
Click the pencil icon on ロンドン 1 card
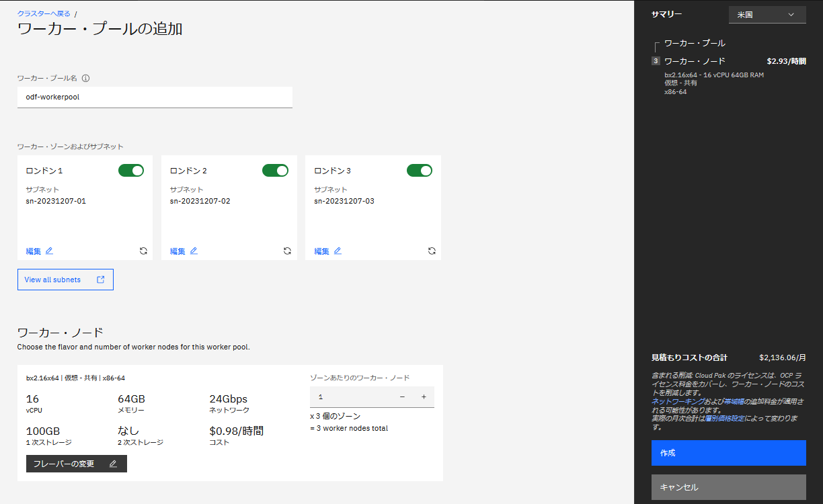tap(49, 251)
